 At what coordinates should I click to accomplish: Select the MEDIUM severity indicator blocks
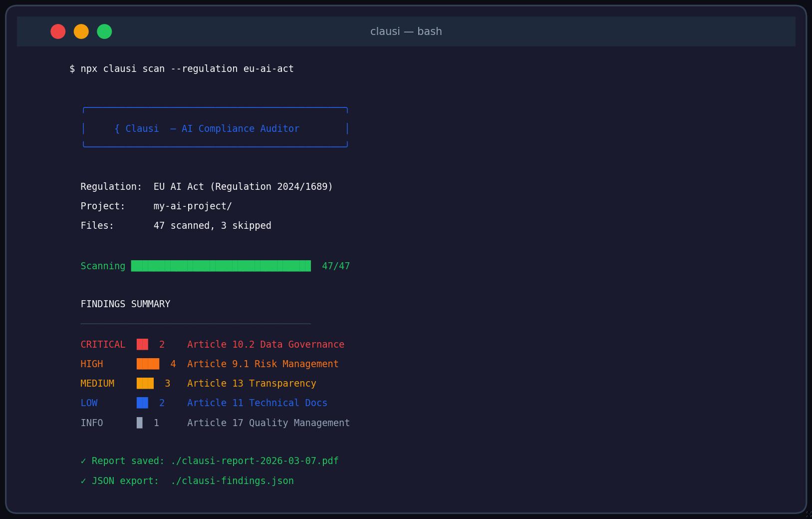coord(145,383)
